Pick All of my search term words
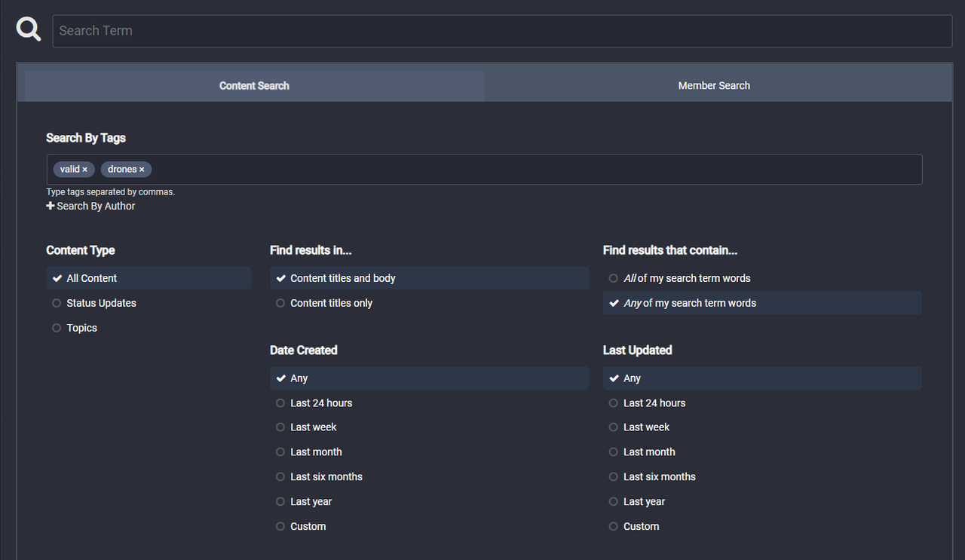 click(686, 278)
